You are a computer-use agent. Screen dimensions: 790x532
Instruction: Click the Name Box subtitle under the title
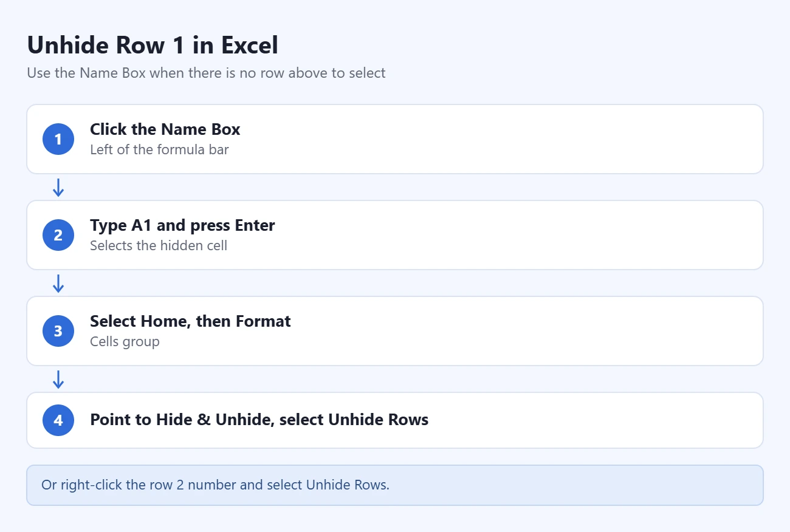(207, 73)
